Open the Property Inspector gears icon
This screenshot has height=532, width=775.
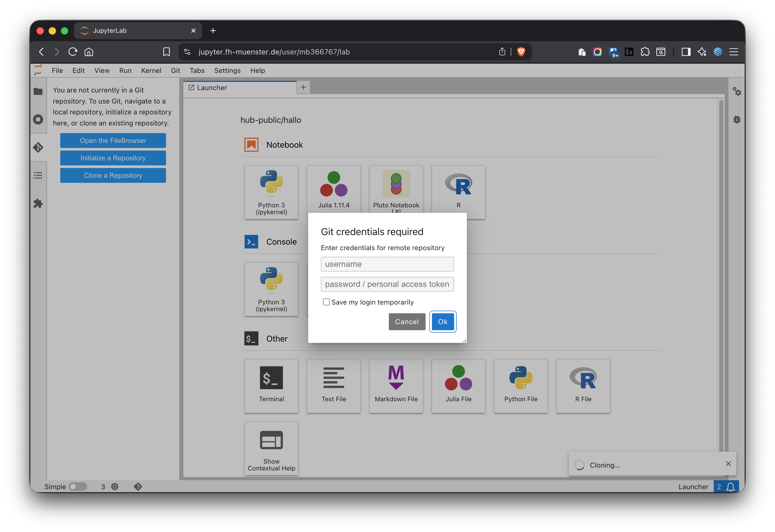click(x=736, y=91)
